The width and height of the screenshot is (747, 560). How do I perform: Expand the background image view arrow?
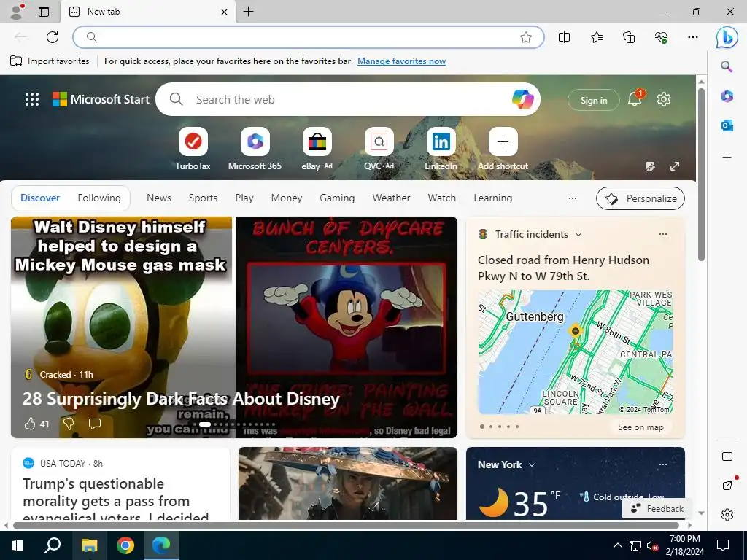click(x=675, y=166)
